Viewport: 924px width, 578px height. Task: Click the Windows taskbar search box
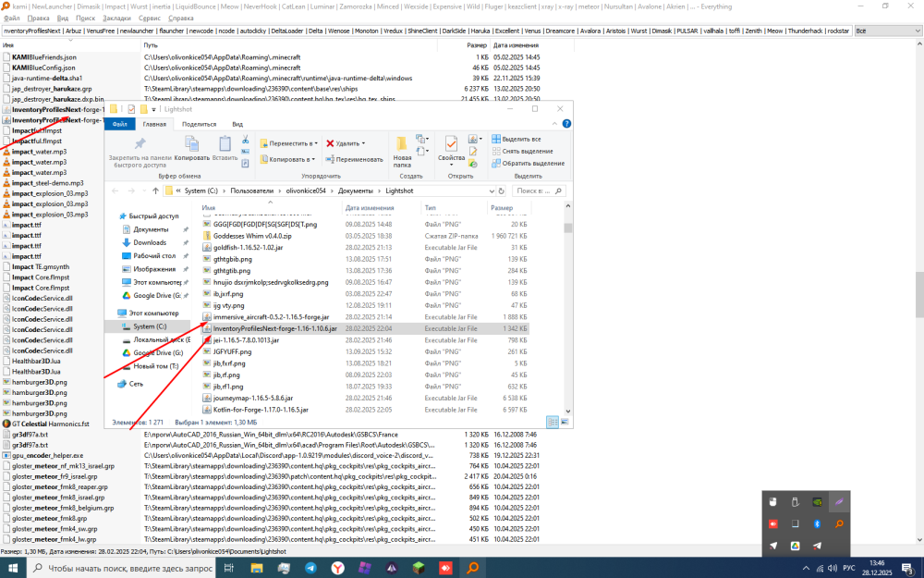(121, 568)
